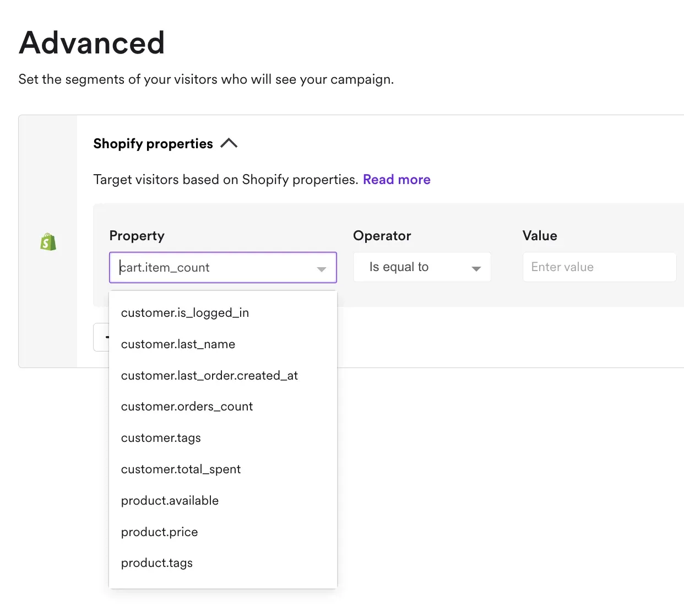Open the Is equal to operator dropdown

pyautogui.click(x=422, y=267)
